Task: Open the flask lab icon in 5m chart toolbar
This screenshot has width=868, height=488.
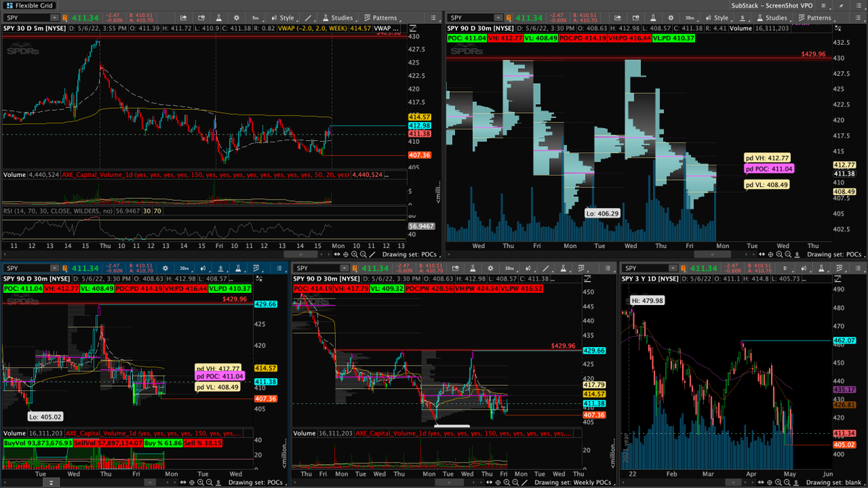Action: (x=218, y=17)
